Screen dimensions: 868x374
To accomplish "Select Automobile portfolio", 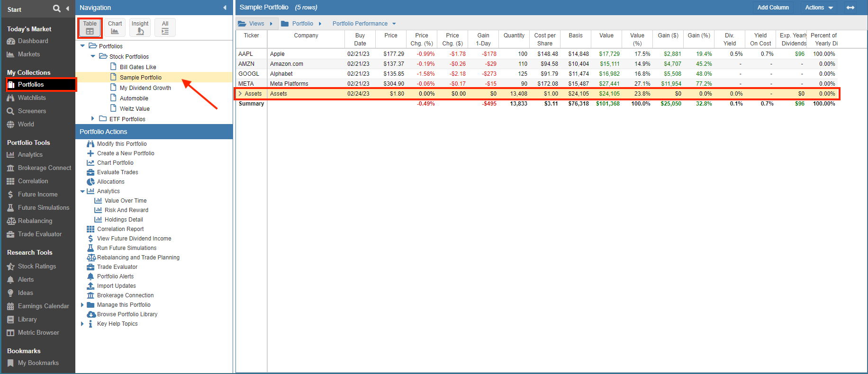I will [x=134, y=98].
